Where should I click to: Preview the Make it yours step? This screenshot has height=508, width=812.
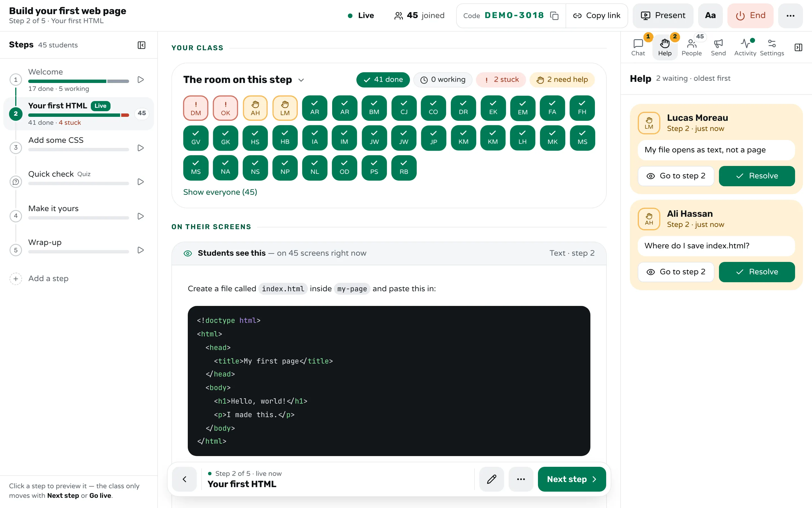pos(141,216)
